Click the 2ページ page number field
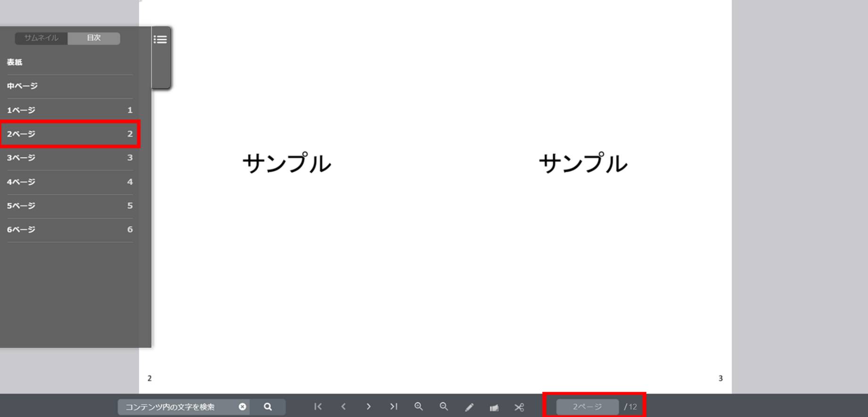The image size is (868, 417). [587, 407]
